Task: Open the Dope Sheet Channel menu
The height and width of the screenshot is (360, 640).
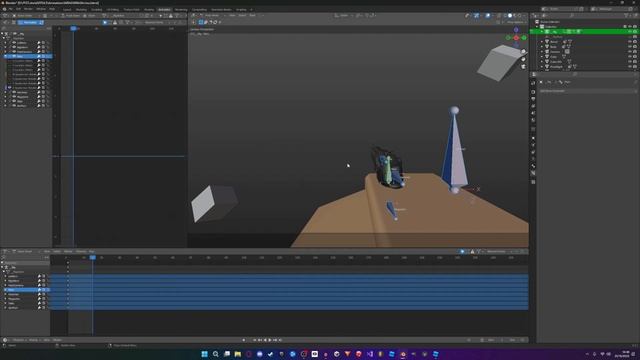Action: pos(81,251)
